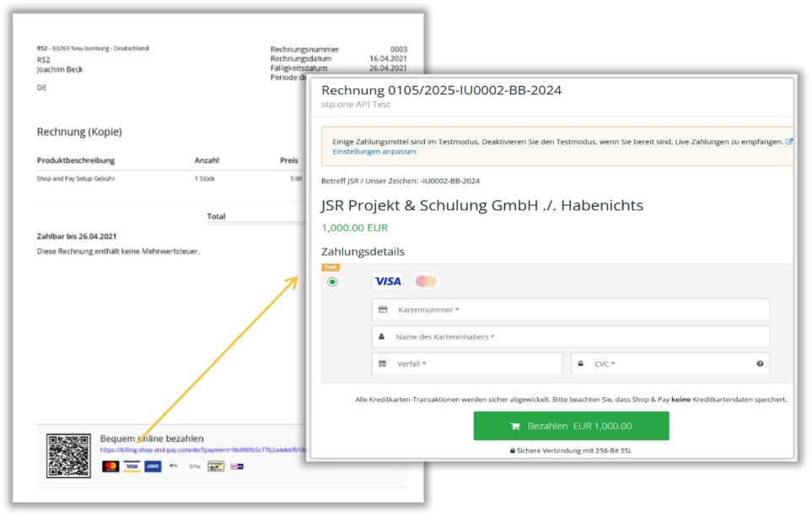This screenshot has height=516, width=812.
Task: Click the shopping cart icon on the Bezahlen button
Action: coord(515,427)
